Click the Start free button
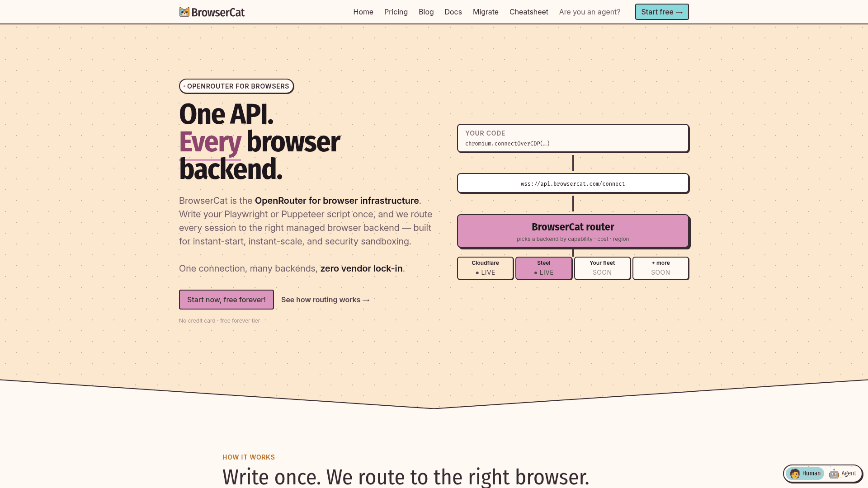The height and width of the screenshot is (488, 868). pos(662,12)
